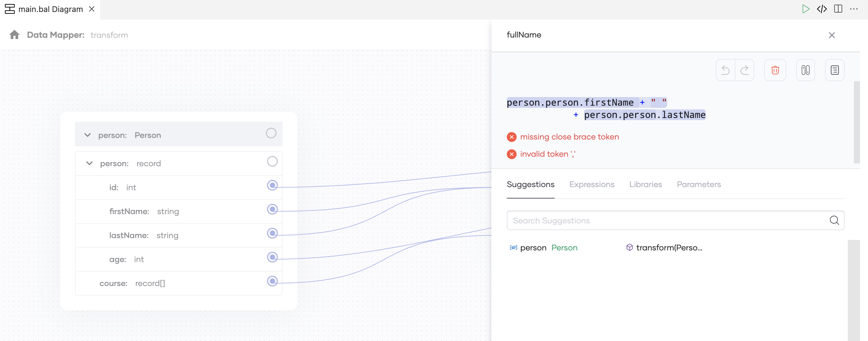Screen dimensions: 868x341
Task: Switch to the Libraries tab
Action: click(645, 184)
